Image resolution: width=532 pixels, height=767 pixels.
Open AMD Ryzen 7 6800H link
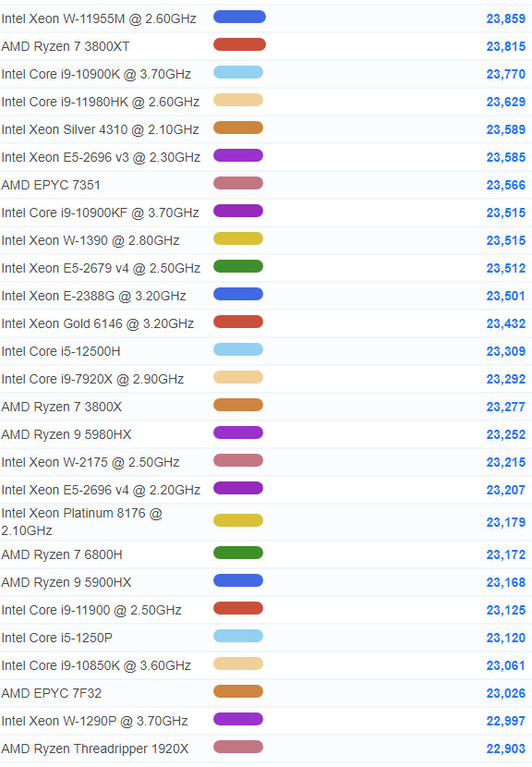click(x=62, y=554)
